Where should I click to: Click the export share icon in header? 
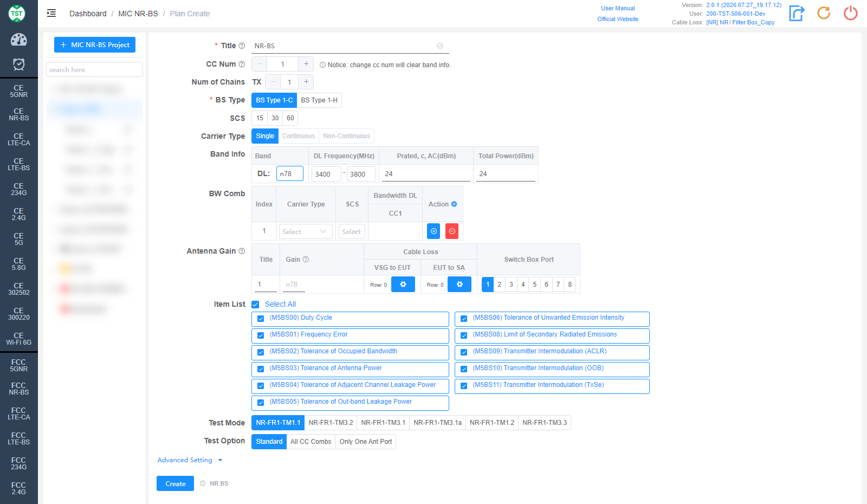pos(797,13)
